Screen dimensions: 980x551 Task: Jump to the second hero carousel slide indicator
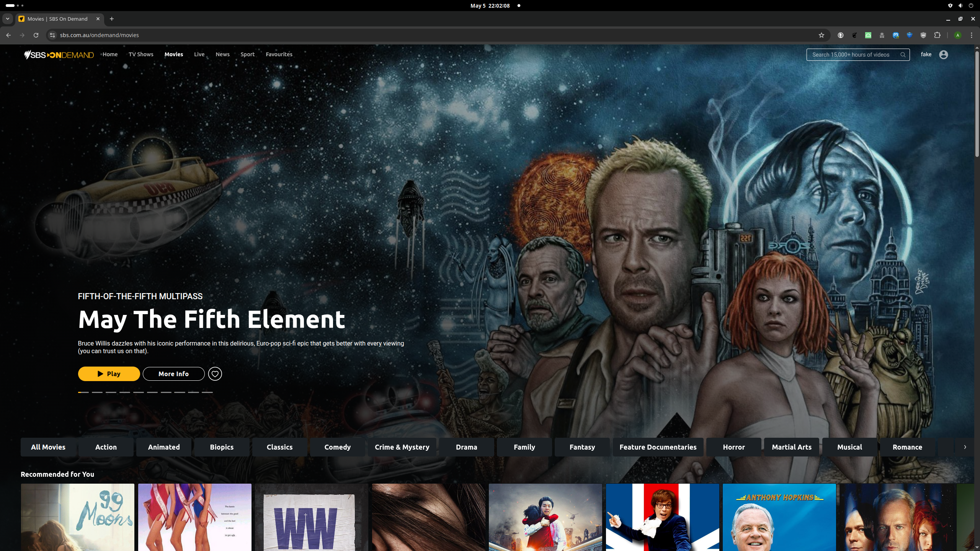point(97,392)
